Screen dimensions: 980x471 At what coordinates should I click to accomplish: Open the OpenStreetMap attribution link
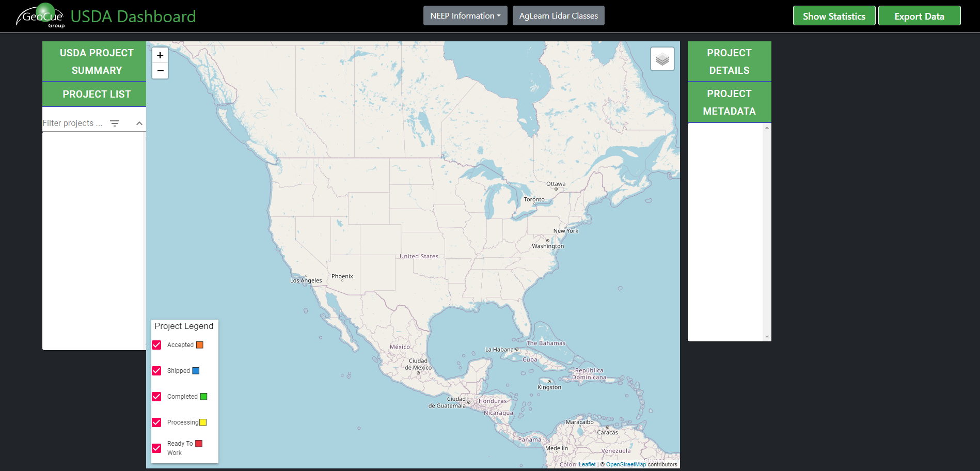pyautogui.click(x=625, y=464)
